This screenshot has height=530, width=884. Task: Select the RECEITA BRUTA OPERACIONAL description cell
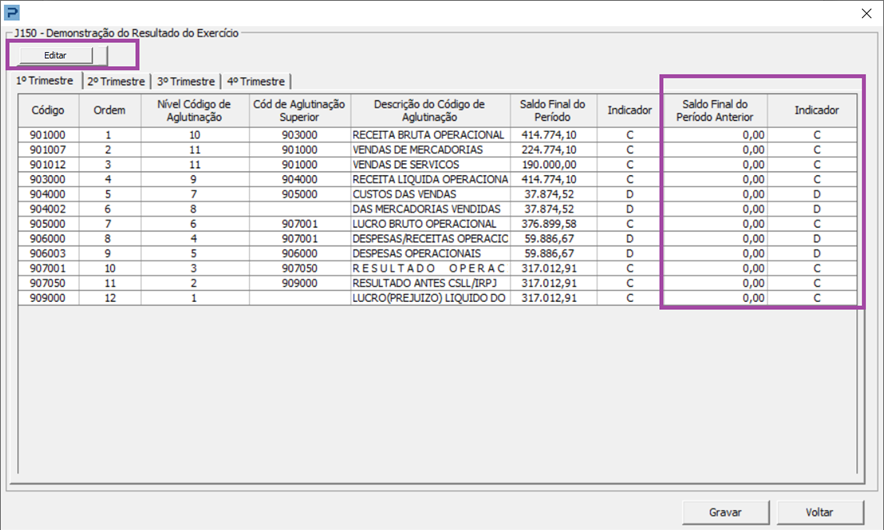click(430, 135)
